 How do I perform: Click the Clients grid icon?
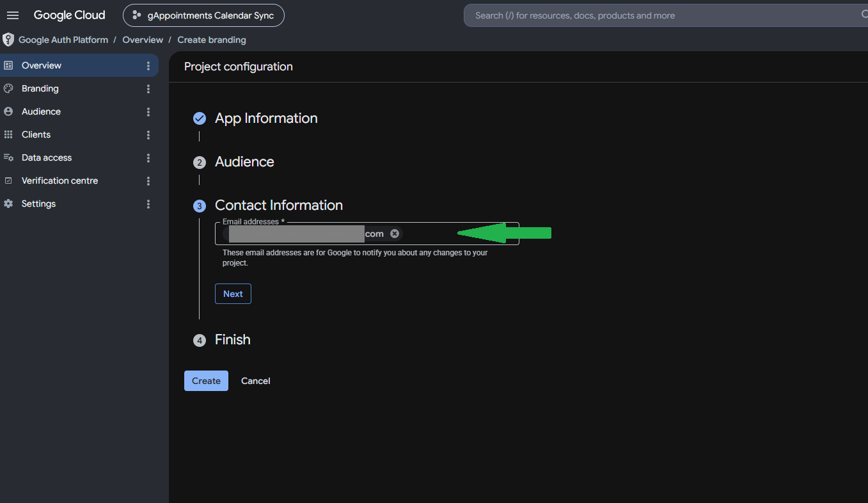[x=8, y=134]
